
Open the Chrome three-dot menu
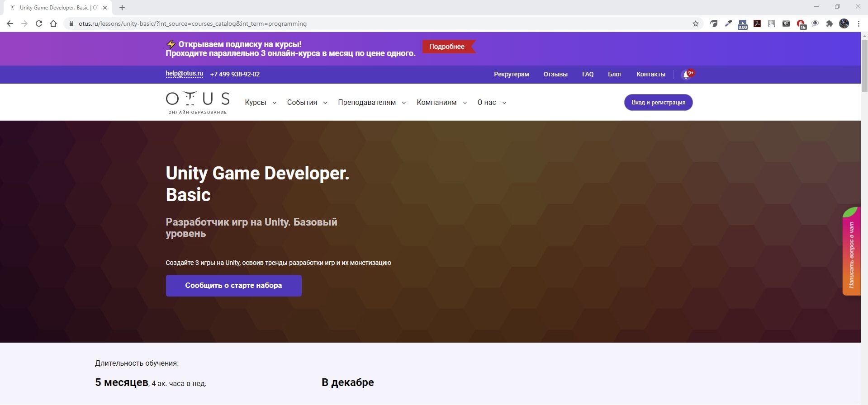(859, 24)
